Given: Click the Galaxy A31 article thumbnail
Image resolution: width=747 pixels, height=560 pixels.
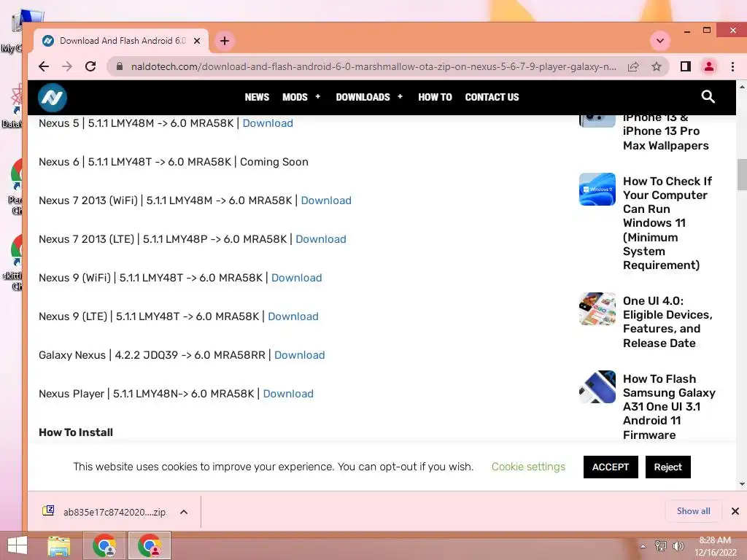Looking at the screenshot, I should (x=597, y=386).
